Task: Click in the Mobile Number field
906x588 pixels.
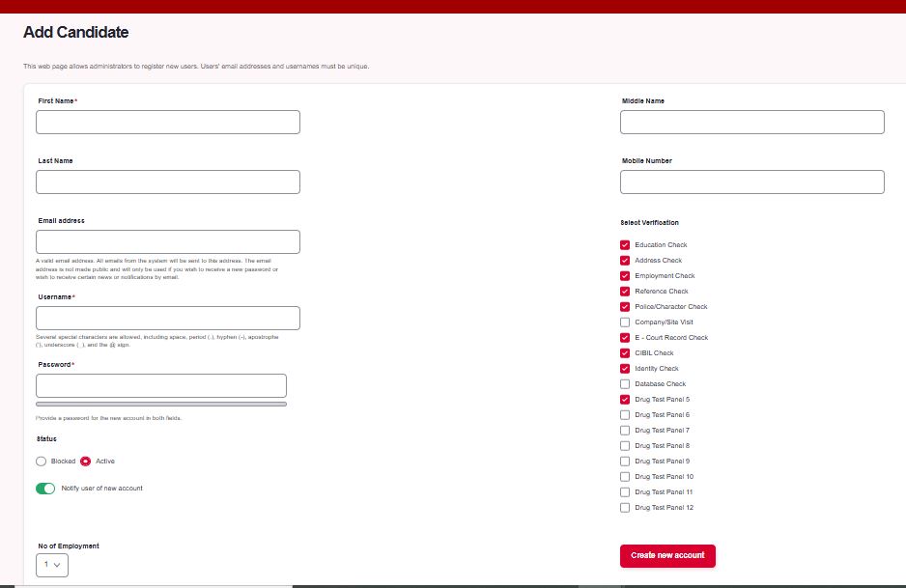Action: coord(751,181)
